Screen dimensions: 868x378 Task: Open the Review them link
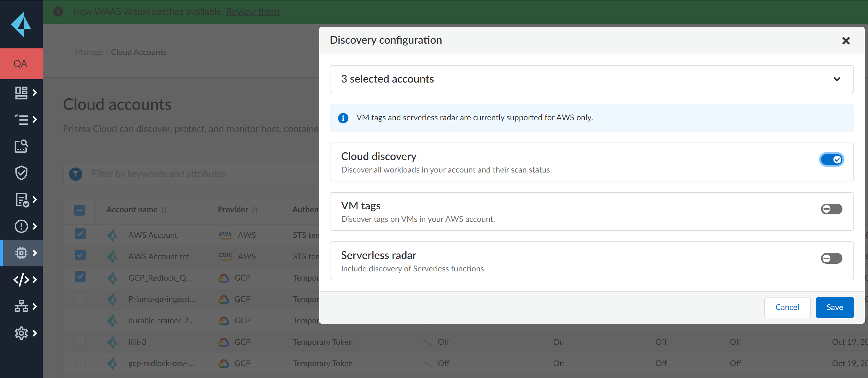pos(253,12)
